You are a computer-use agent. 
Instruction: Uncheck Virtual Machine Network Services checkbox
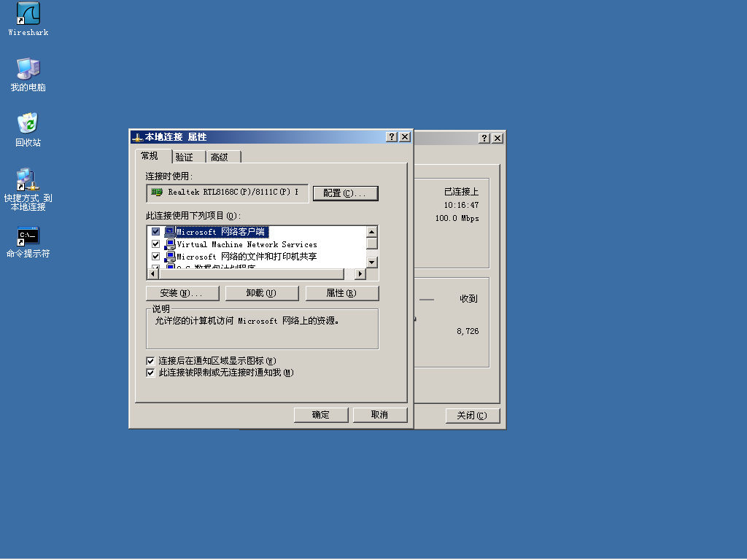point(156,244)
